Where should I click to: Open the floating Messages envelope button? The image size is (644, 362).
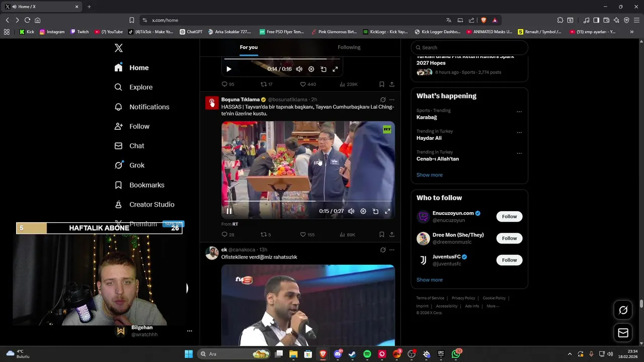click(x=623, y=333)
